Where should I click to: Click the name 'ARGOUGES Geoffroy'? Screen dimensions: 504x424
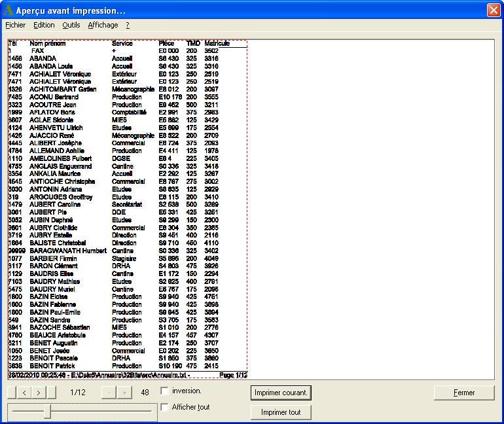pos(61,197)
